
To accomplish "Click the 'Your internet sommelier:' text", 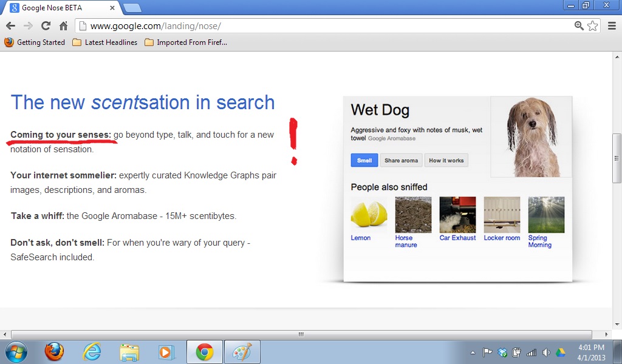I will [63, 175].
